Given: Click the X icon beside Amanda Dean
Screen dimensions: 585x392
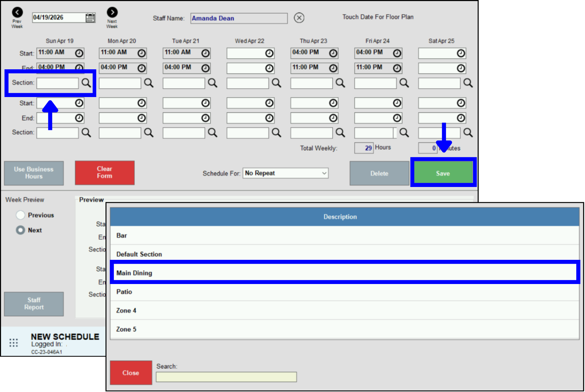Looking at the screenshot, I should click(299, 18).
